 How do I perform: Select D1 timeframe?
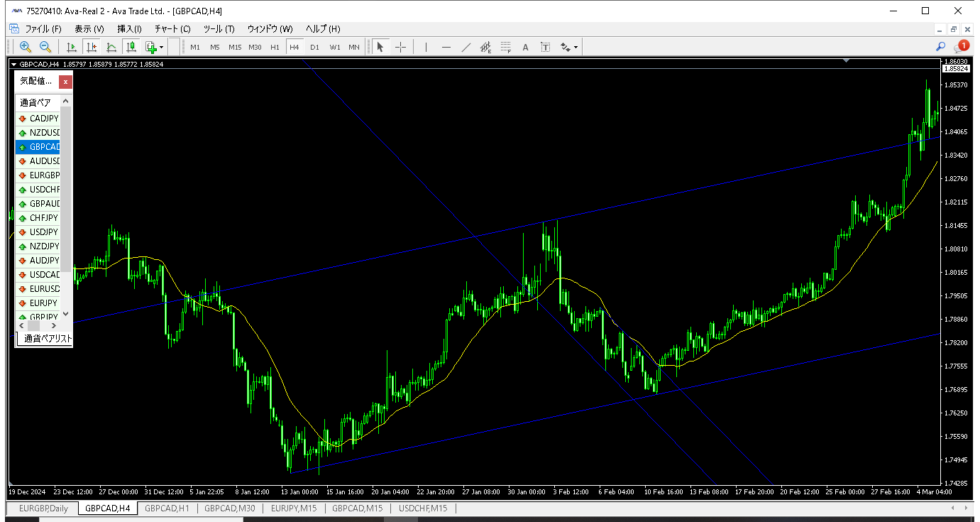314,48
